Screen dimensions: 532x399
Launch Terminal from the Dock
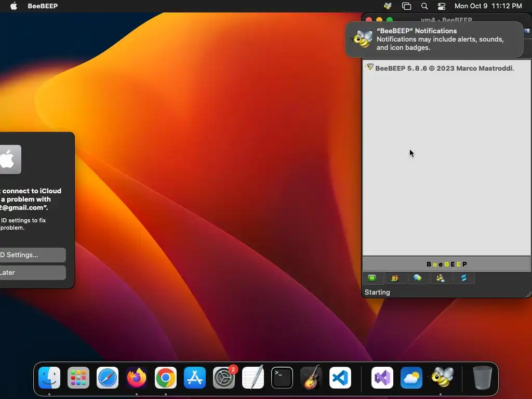coord(282,378)
